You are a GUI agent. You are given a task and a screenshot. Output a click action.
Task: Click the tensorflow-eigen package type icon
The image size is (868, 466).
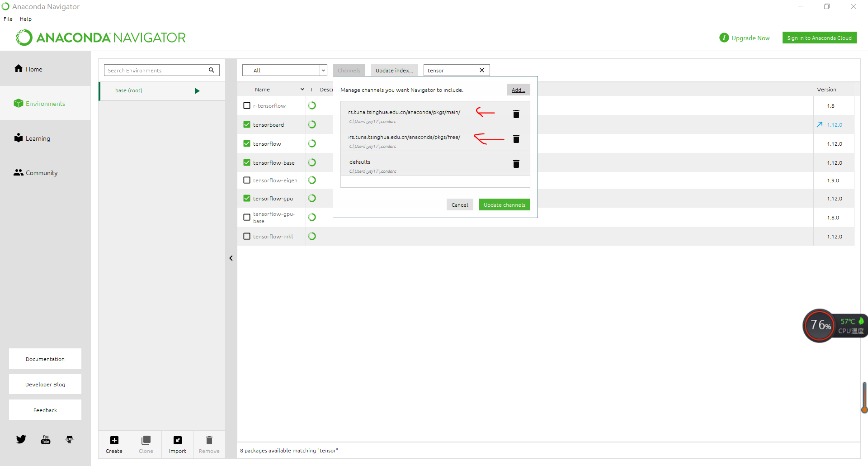point(312,180)
